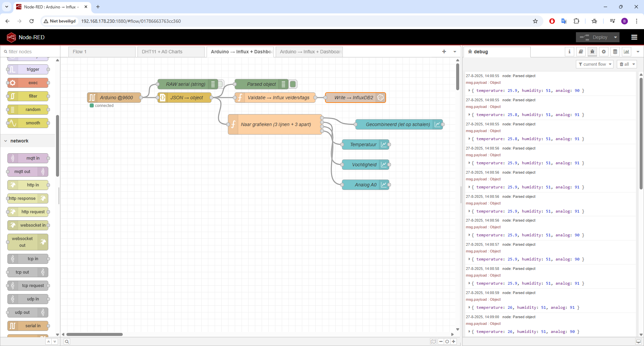Open the info sidebar tab icon

coord(569,52)
